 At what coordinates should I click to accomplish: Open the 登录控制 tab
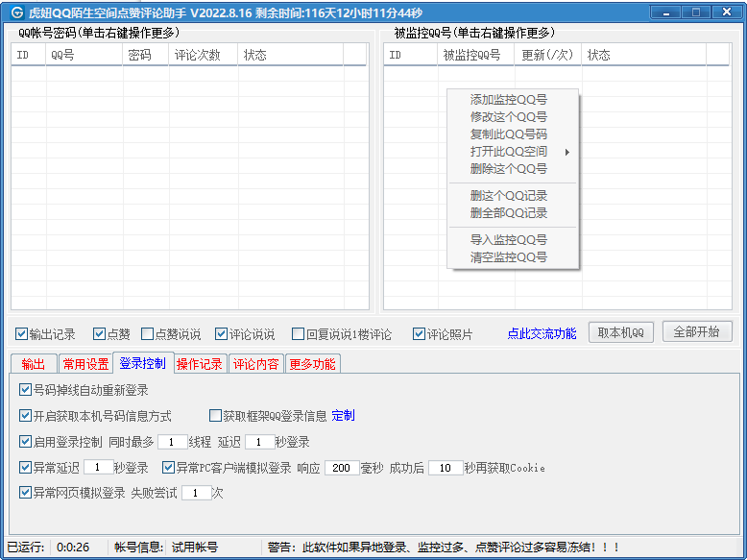142,363
